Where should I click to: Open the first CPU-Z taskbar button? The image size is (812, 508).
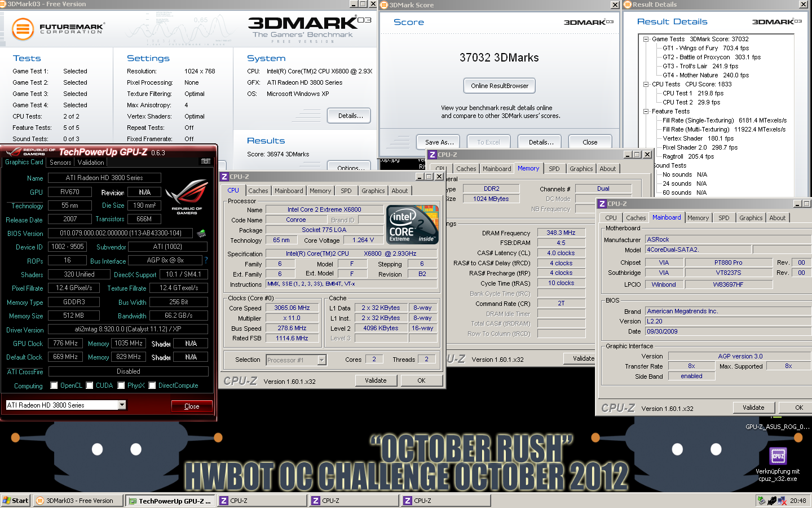[x=262, y=501]
